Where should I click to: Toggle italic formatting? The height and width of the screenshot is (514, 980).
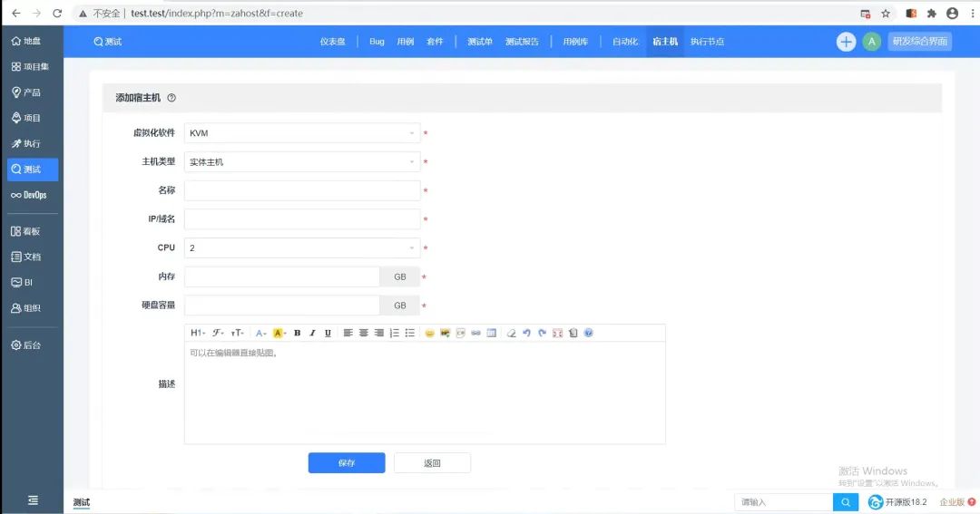(x=312, y=333)
